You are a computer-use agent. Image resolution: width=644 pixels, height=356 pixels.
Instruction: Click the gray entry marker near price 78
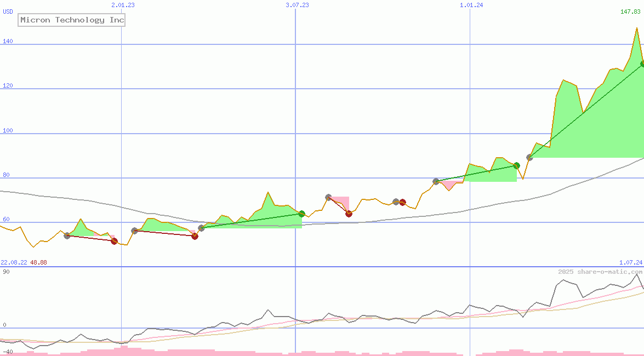[x=436, y=181]
